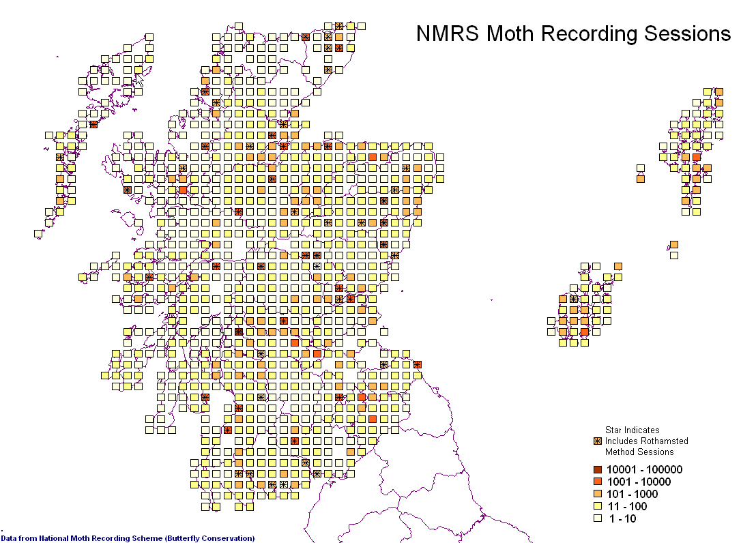
Task: Click the Rothamsted star legend symbol
Action: coord(598,441)
